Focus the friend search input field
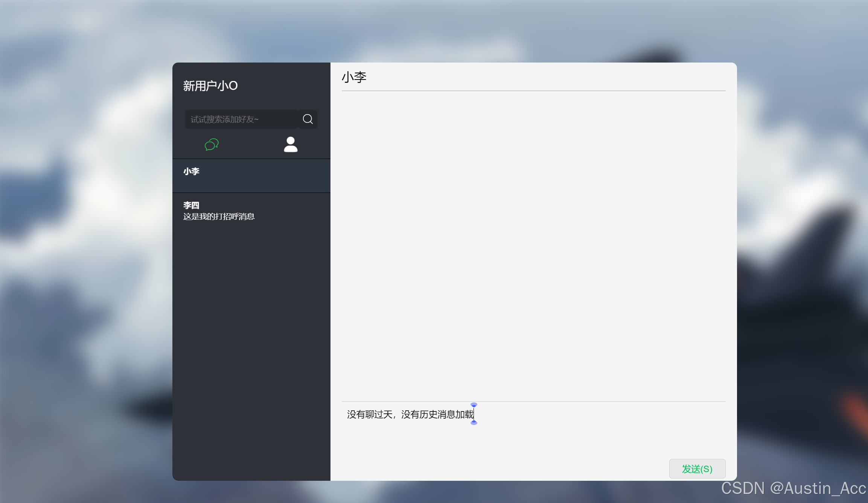The width and height of the screenshot is (868, 503). [242, 119]
